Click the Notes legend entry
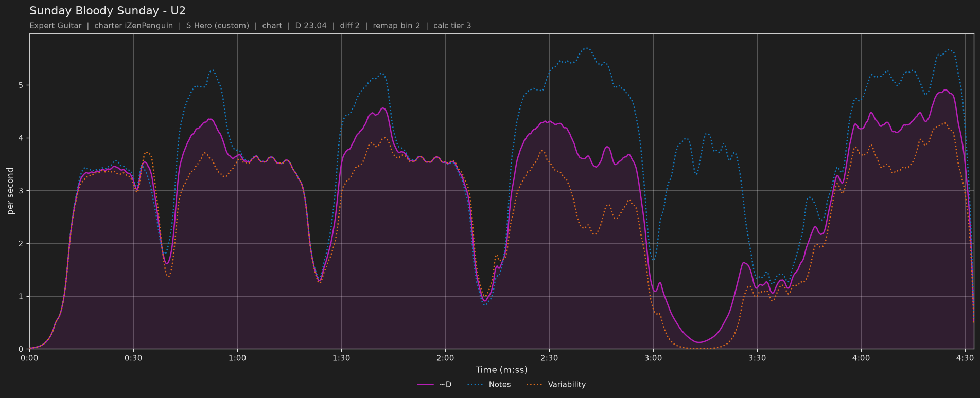 [489, 384]
